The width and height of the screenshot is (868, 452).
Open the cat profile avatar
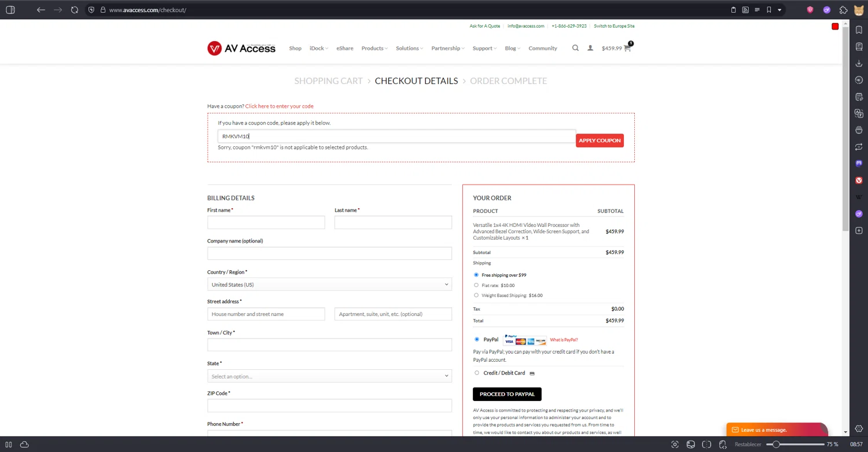pyautogui.click(x=859, y=10)
